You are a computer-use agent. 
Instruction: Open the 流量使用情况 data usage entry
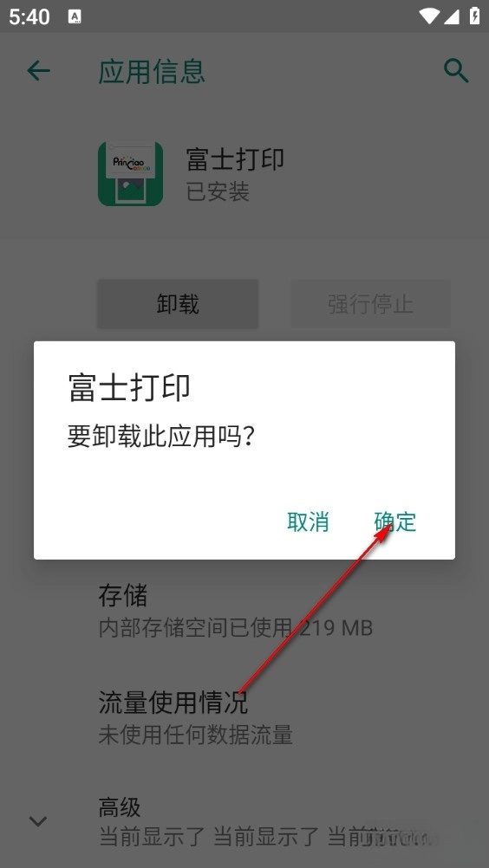point(244,717)
